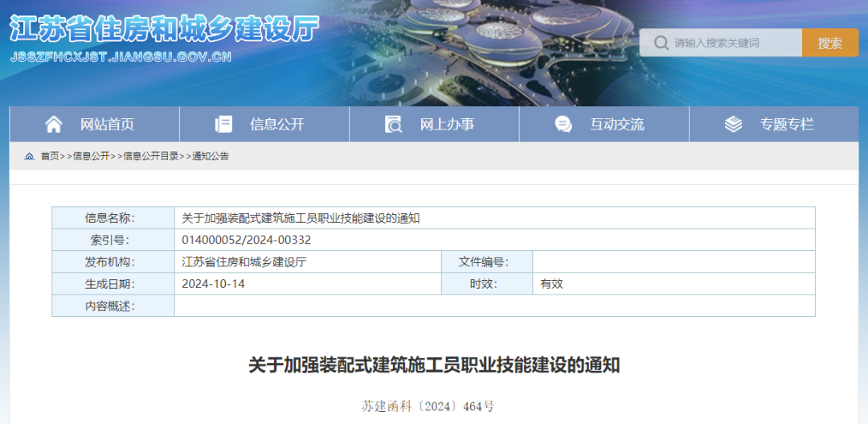The width and height of the screenshot is (868, 424).
Task: Click the chat bubble icon beside 互动交流
Action: point(563,124)
